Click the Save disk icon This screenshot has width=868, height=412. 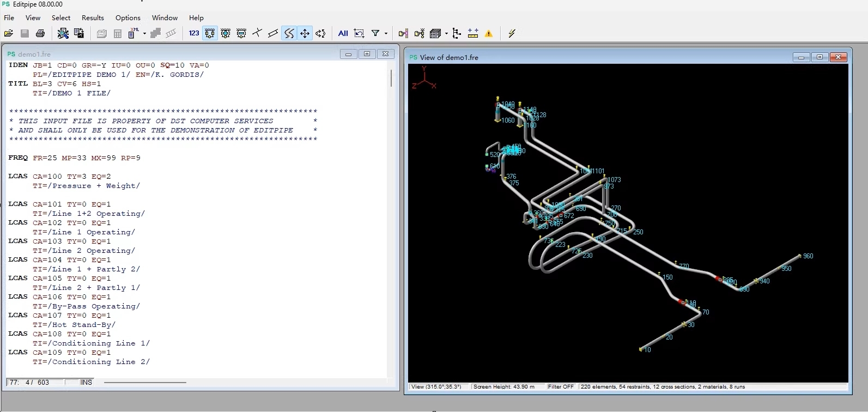tap(25, 33)
